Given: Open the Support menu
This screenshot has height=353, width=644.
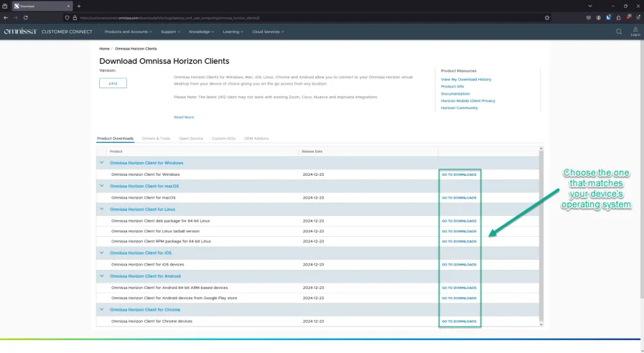Looking at the screenshot, I should click(170, 32).
